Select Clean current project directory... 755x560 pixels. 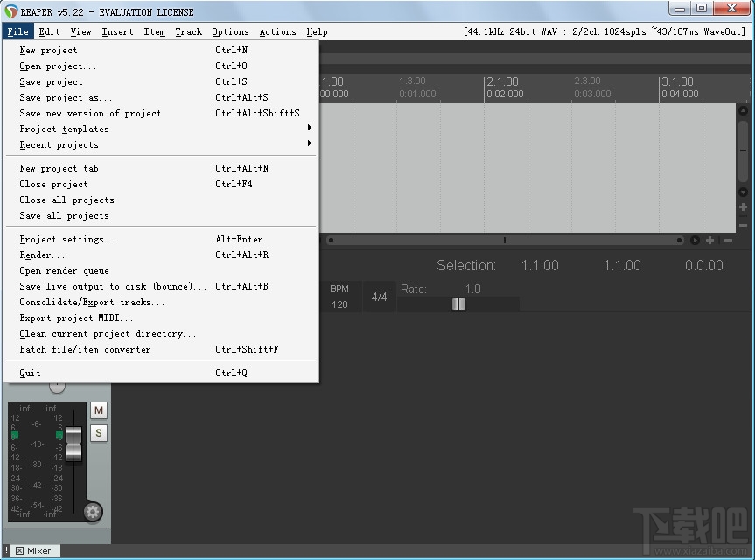pyautogui.click(x=161, y=333)
